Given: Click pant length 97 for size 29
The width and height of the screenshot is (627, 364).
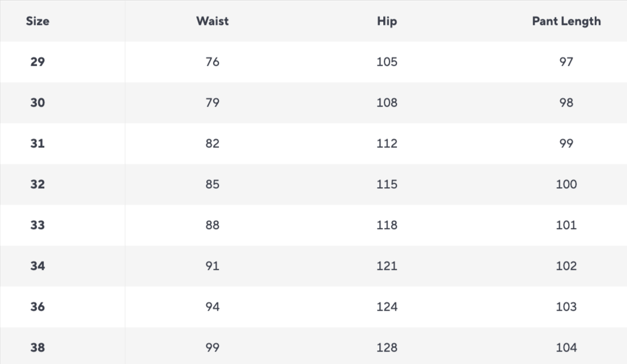Looking at the screenshot, I should point(566,62).
